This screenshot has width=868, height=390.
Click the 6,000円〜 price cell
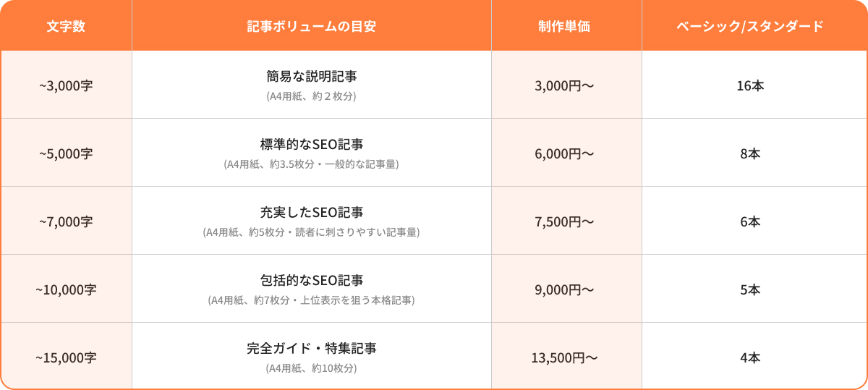pos(564,153)
